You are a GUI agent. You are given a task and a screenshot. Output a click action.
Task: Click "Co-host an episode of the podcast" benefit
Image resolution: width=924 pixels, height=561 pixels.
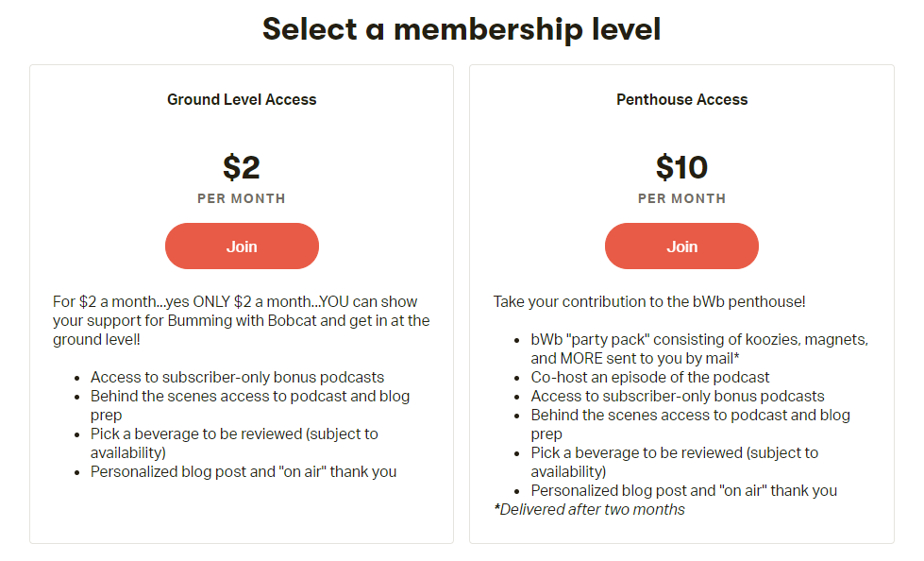[650, 377]
